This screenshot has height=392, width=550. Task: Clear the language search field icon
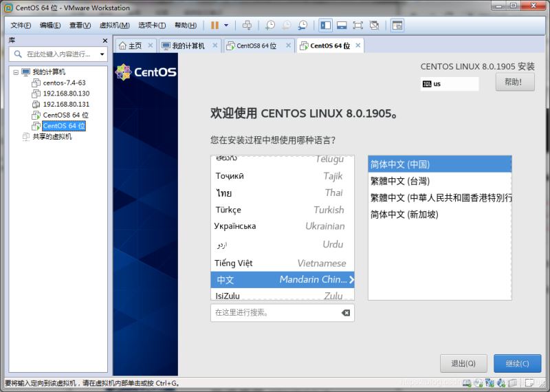(346, 313)
